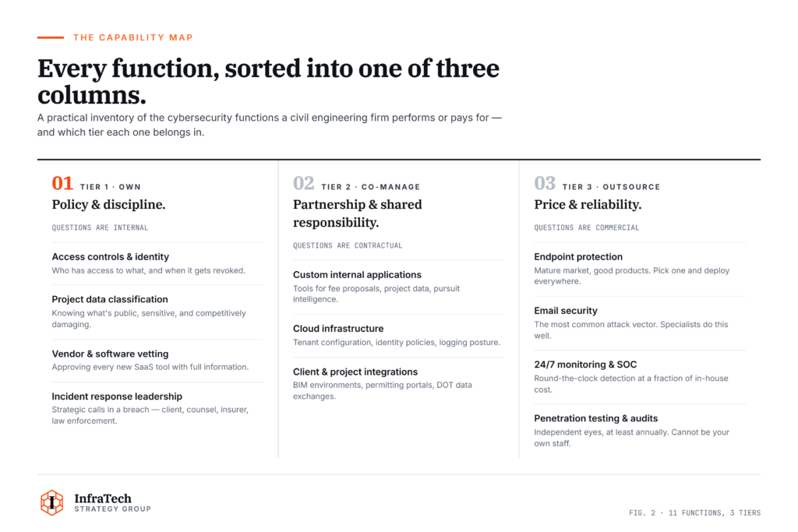Screen dimensions: 798x532
Task: Click the gray 03 tier number
Action: pyautogui.click(x=545, y=183)
